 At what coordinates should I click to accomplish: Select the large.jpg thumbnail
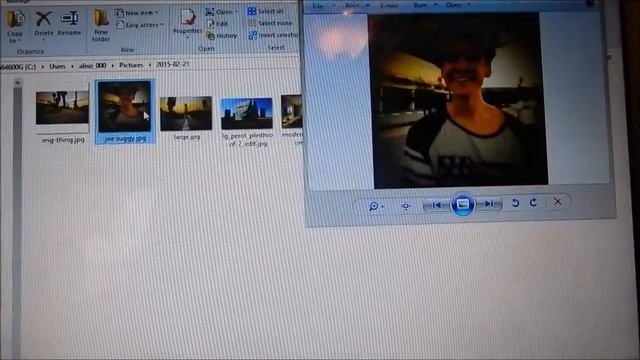tap(186, 113)
